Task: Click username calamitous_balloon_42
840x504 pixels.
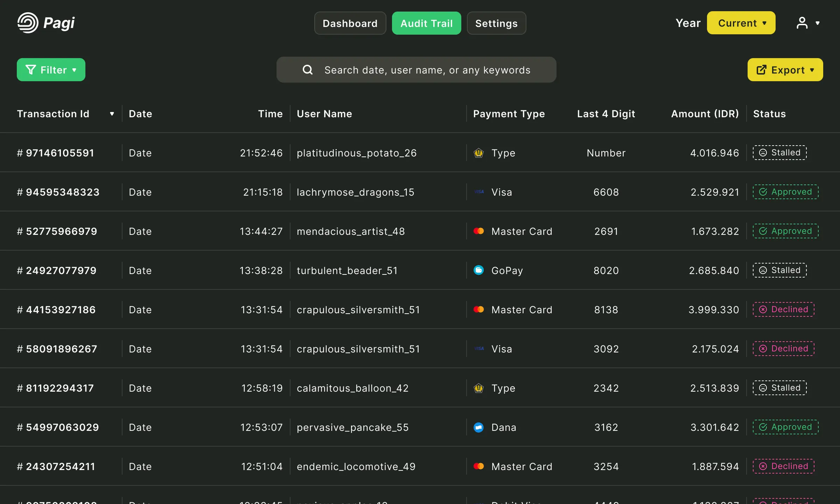Action: (x=353, y=388)
